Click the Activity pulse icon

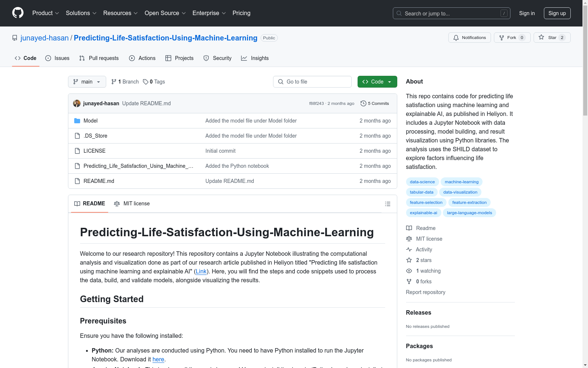click(409, 250)
